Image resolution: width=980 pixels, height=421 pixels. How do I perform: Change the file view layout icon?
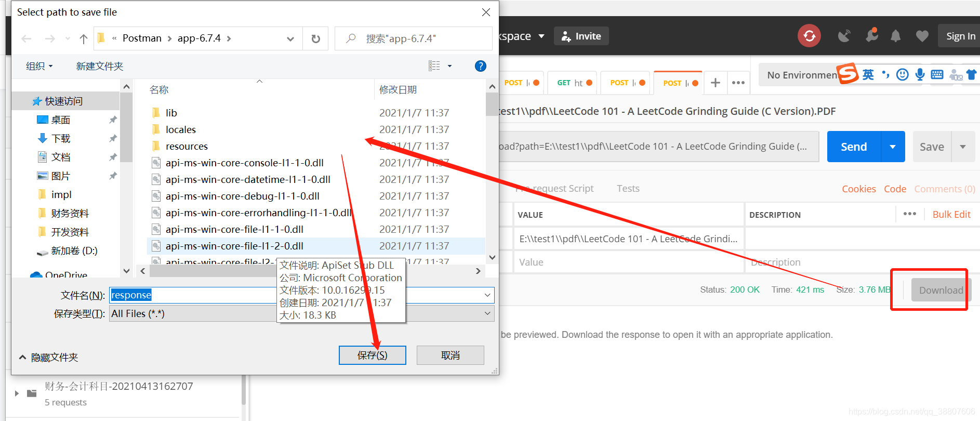434,66
